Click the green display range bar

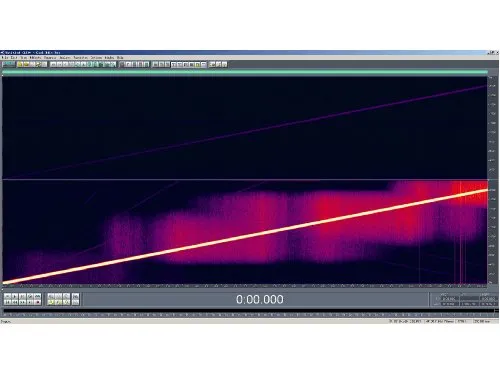click(x=245, y=72)
